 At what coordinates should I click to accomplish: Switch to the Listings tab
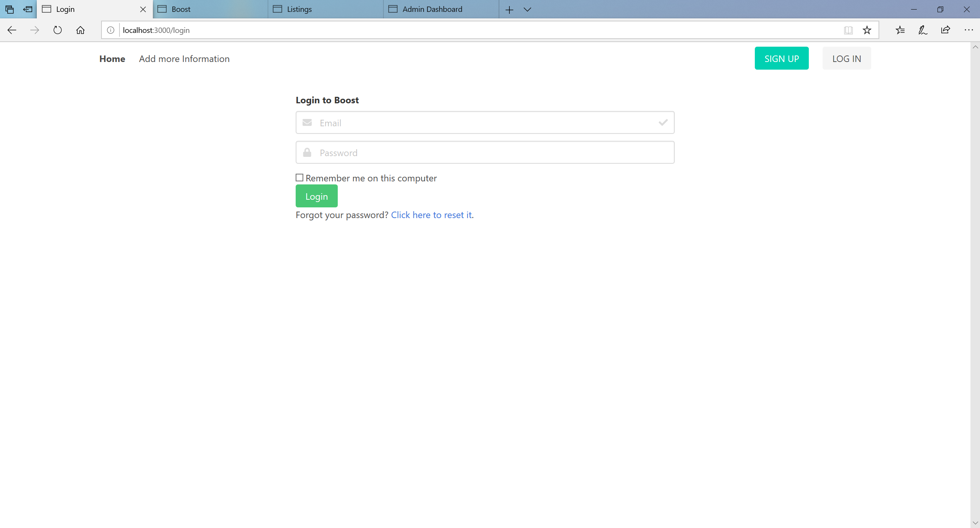(299, 10)
